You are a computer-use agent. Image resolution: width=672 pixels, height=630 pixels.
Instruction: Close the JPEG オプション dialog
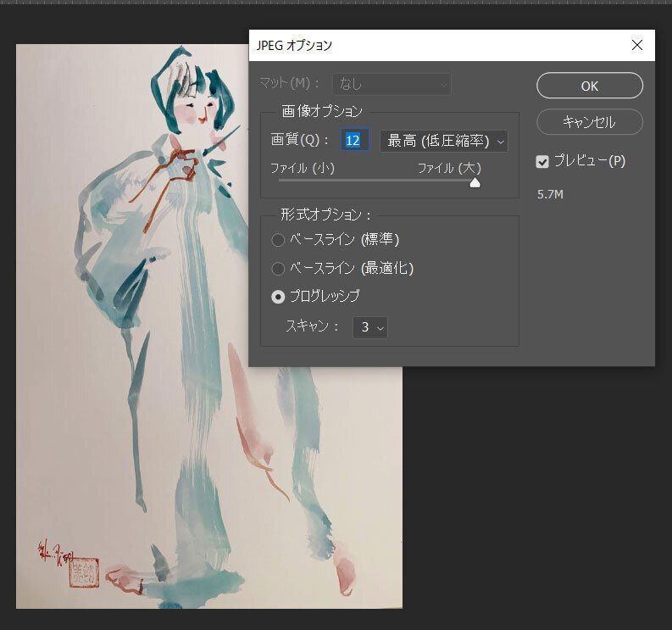pyautogui.click(x=637, y=45)
